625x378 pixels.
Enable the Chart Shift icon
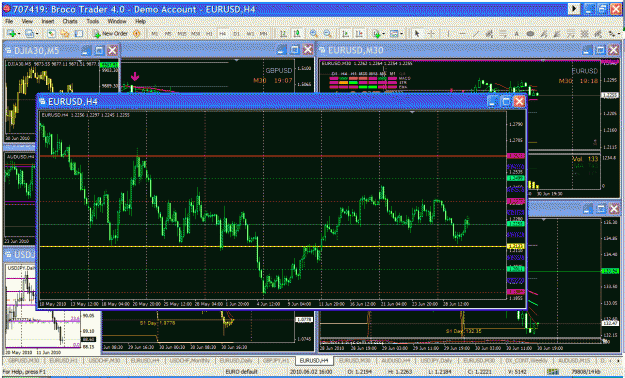coord(360,34)
